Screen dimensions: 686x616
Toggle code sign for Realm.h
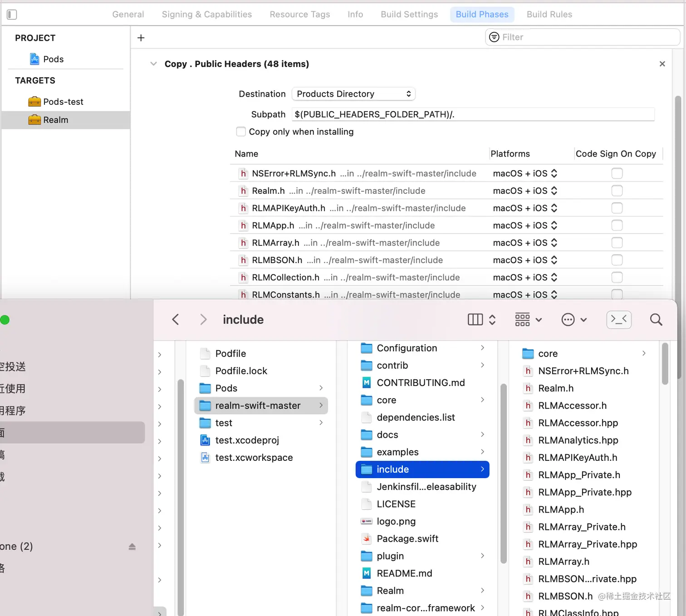[617, 191]
